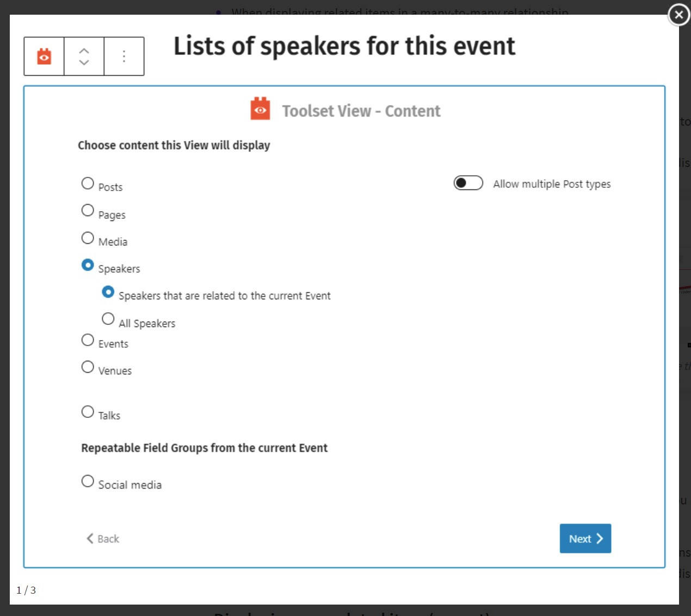Choose Speakers related to the current Event

coord(108,292)
